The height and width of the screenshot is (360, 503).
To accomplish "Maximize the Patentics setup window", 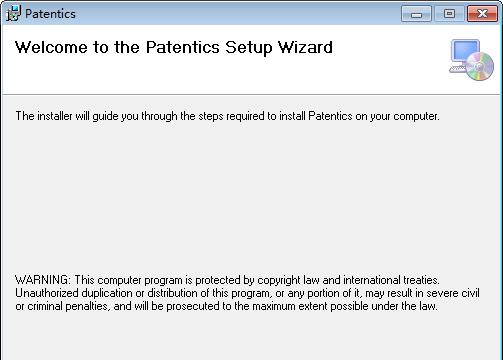I will (x=449, y=14).
